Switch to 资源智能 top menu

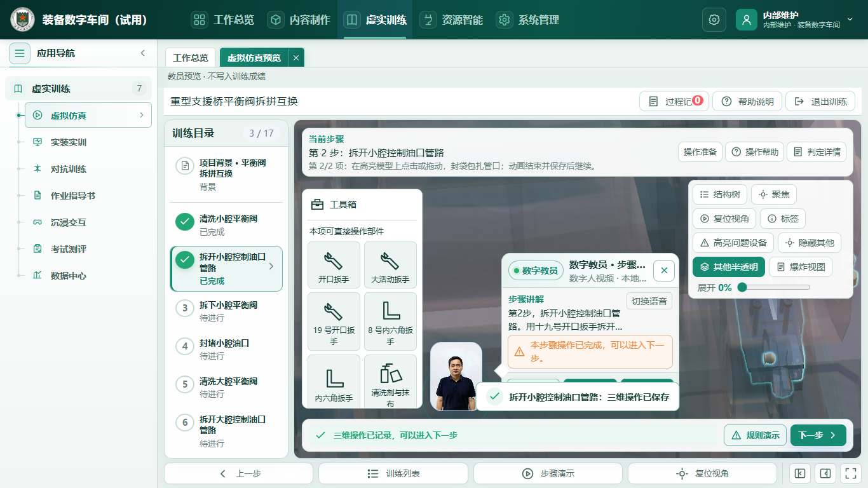point(454,20)
